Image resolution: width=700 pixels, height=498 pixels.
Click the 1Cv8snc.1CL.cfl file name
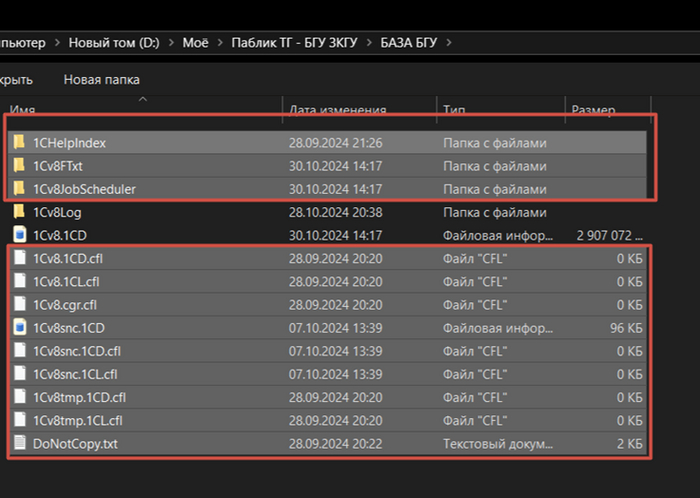[x=75, y=374]
